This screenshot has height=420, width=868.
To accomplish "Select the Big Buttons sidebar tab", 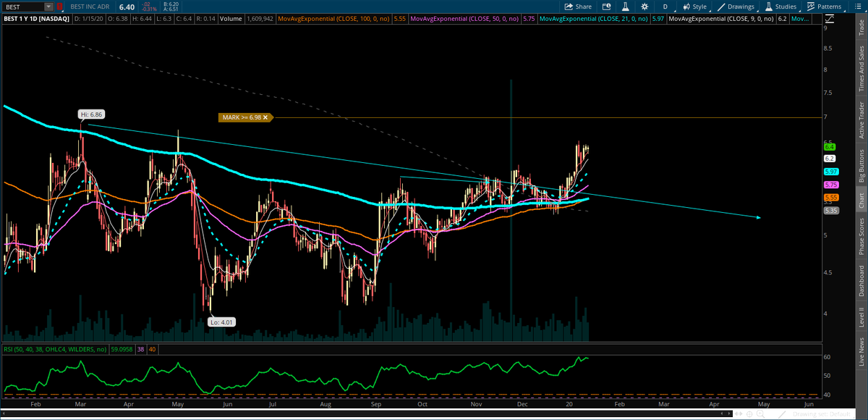I will point(861,166).
